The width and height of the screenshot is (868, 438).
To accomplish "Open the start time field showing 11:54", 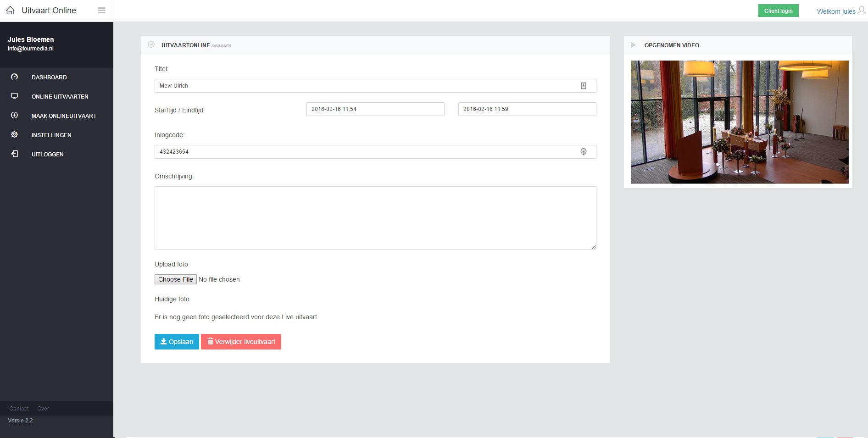I will (x=375, y=109).
